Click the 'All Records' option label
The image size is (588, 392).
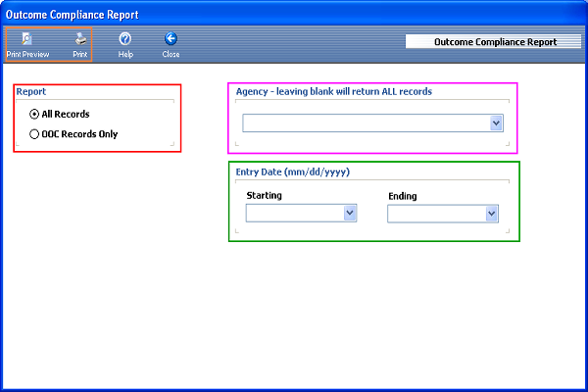(x=66, y=115)
